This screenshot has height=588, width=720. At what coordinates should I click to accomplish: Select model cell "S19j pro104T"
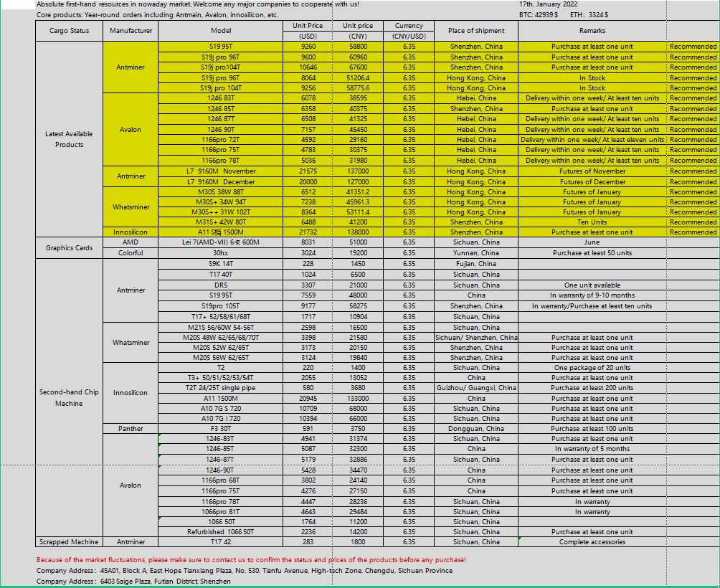pyautogui.click(x=221, y=67)
